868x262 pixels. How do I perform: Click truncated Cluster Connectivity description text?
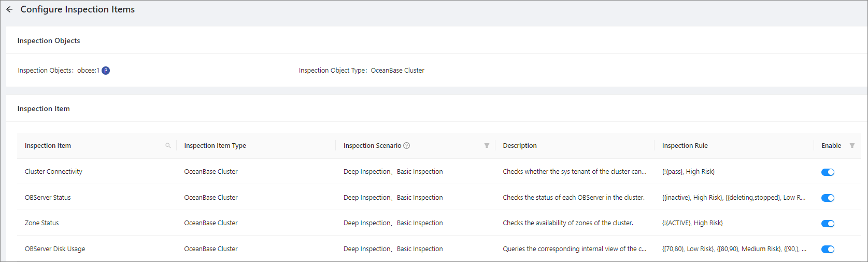(x=574, y=172)
